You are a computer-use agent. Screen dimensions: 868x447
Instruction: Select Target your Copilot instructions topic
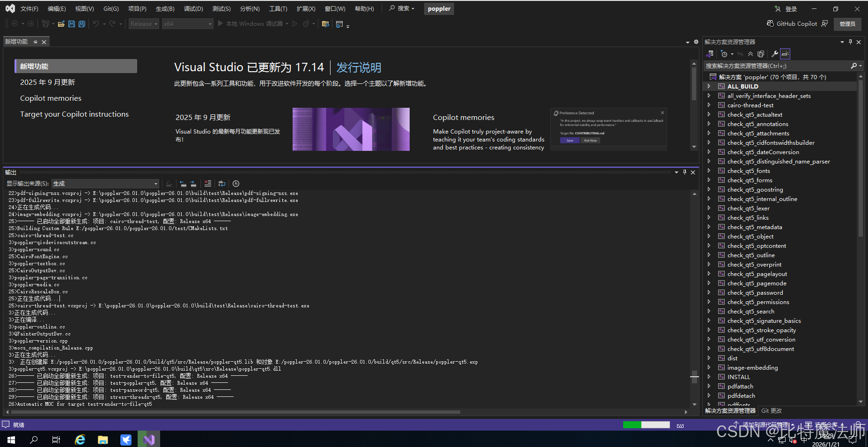pos(74,114)
